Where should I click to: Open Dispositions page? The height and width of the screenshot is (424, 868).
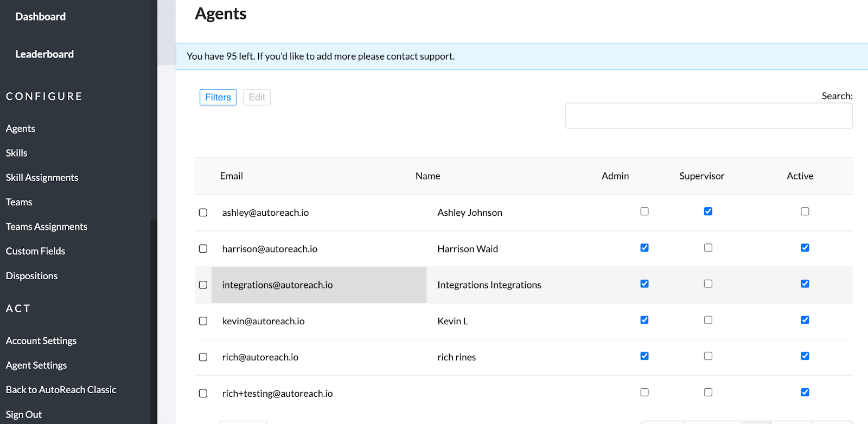pos(32,275)
